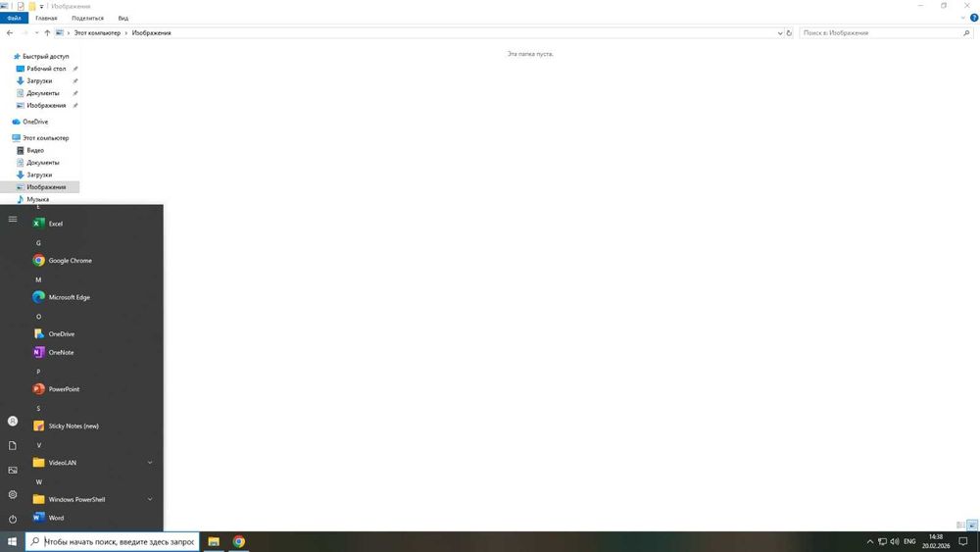This screenshot has width=980, height=552.
Task: Click the taskbar search box
Action: 113,542
